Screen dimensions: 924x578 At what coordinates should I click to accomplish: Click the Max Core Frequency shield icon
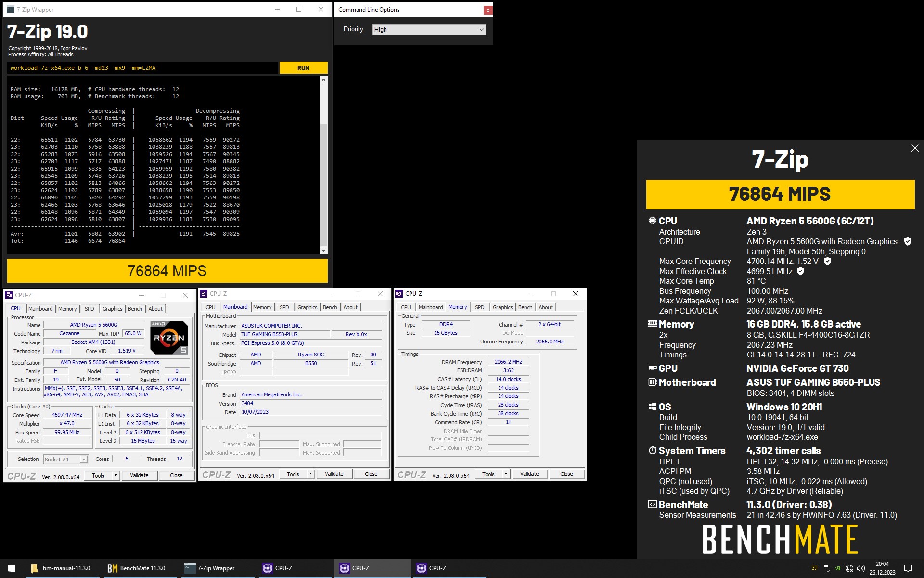click(827, 261)
